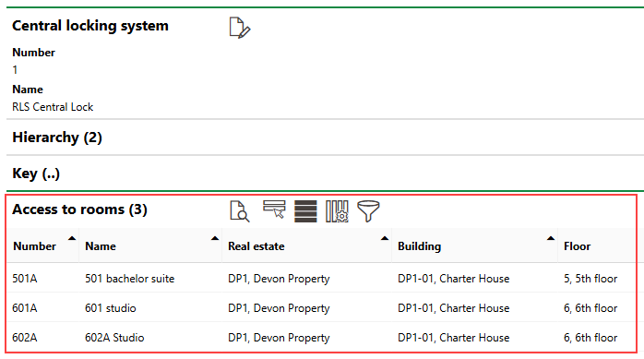Click the Real estate column header
Image resolution: width=644 pixels, height=359 pixels.
click(x=256, y=246)
